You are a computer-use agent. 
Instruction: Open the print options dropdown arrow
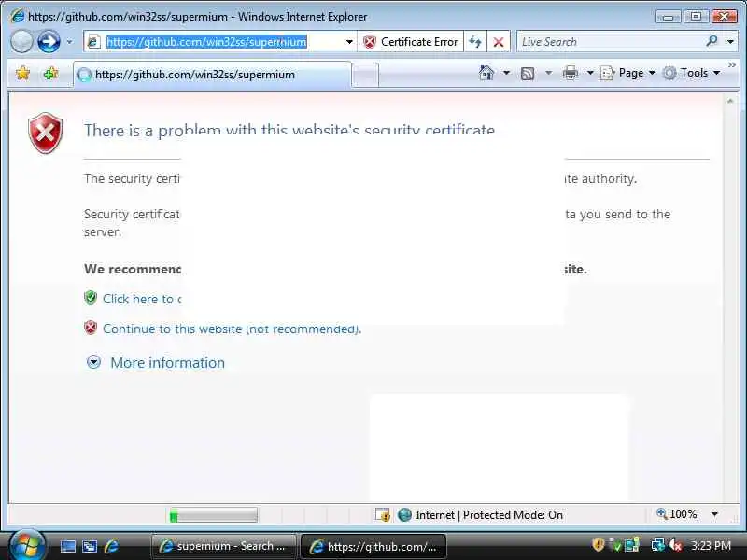[590, 73]
